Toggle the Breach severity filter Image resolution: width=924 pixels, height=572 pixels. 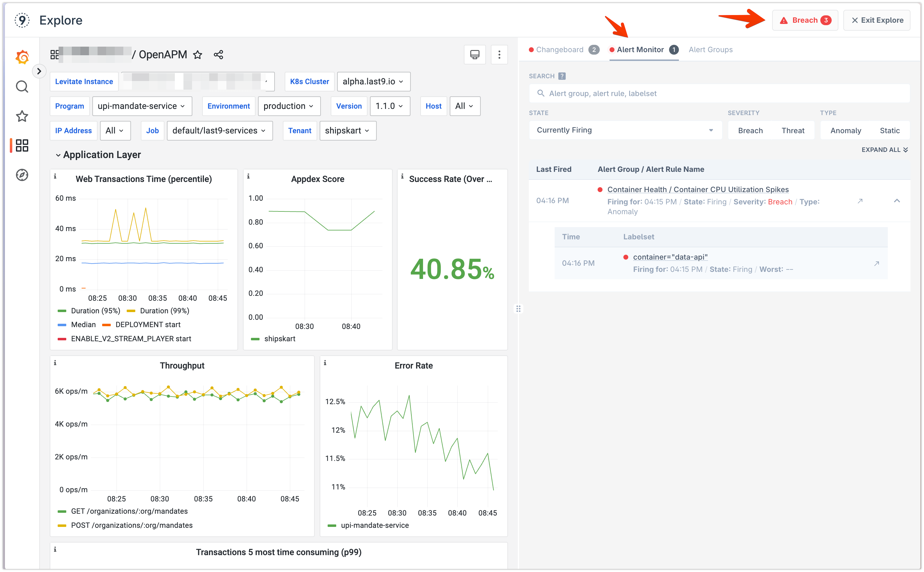click(750, 130)
